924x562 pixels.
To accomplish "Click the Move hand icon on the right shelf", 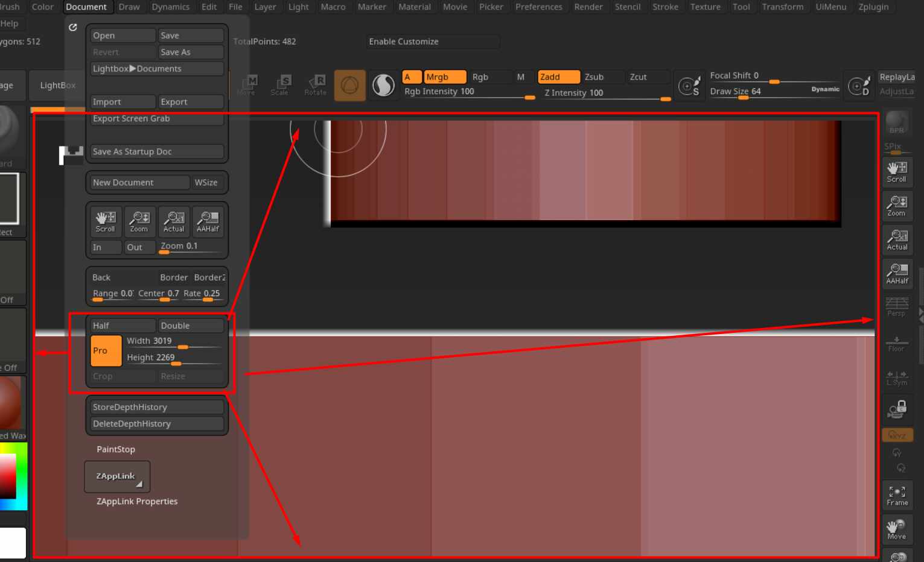I will 897,529.
